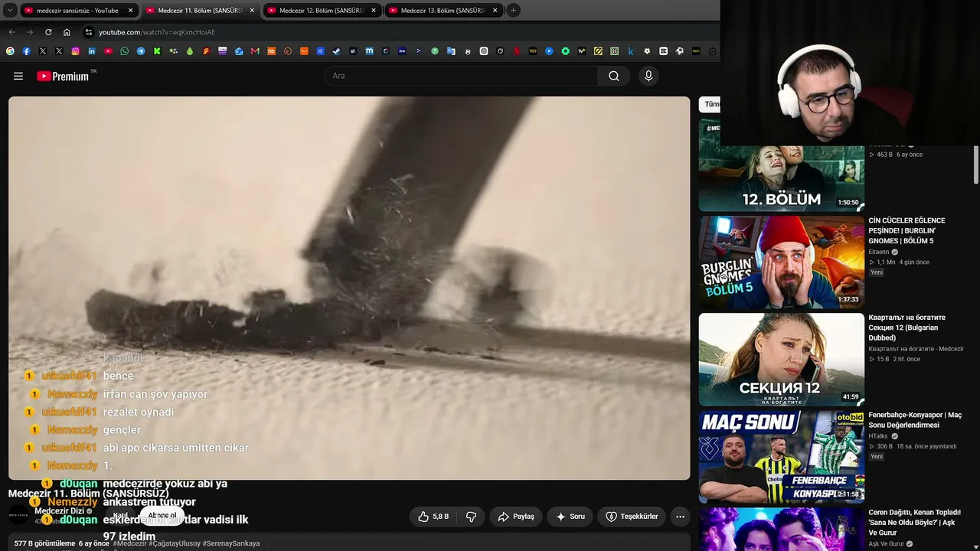Open the Steam bookmark icon

click(337, 51)
